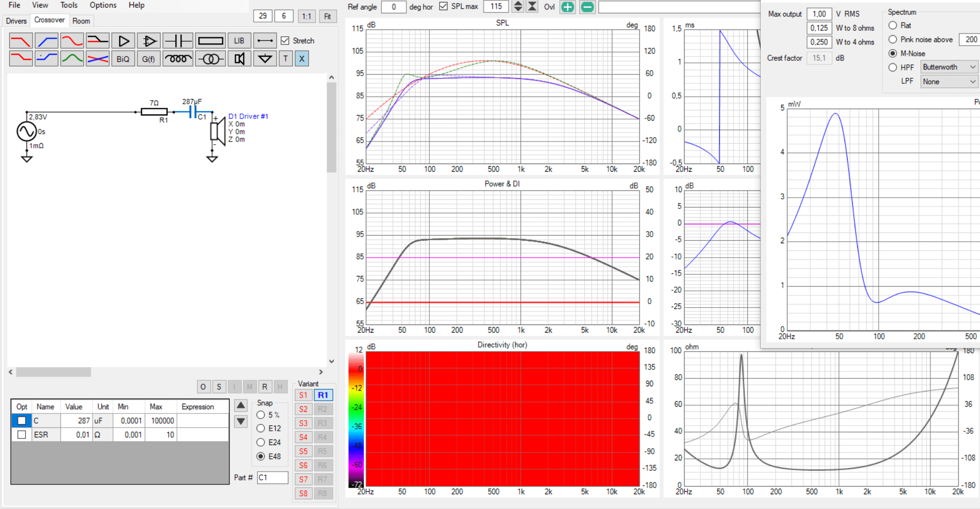
Task: Select variant R1
Action: click(x=323, y=395)
